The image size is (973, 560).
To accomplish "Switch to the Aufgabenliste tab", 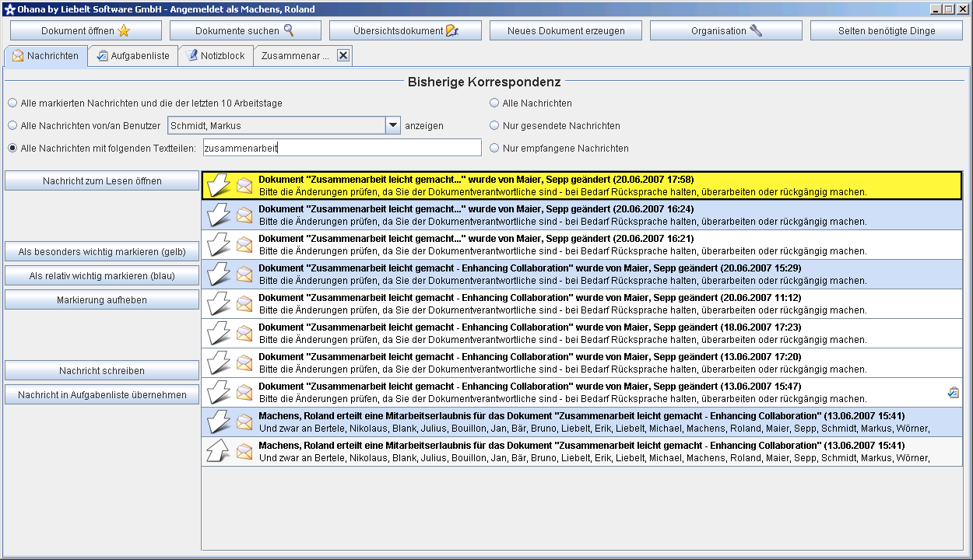I will pyautogui.click(x=133, y=56).
